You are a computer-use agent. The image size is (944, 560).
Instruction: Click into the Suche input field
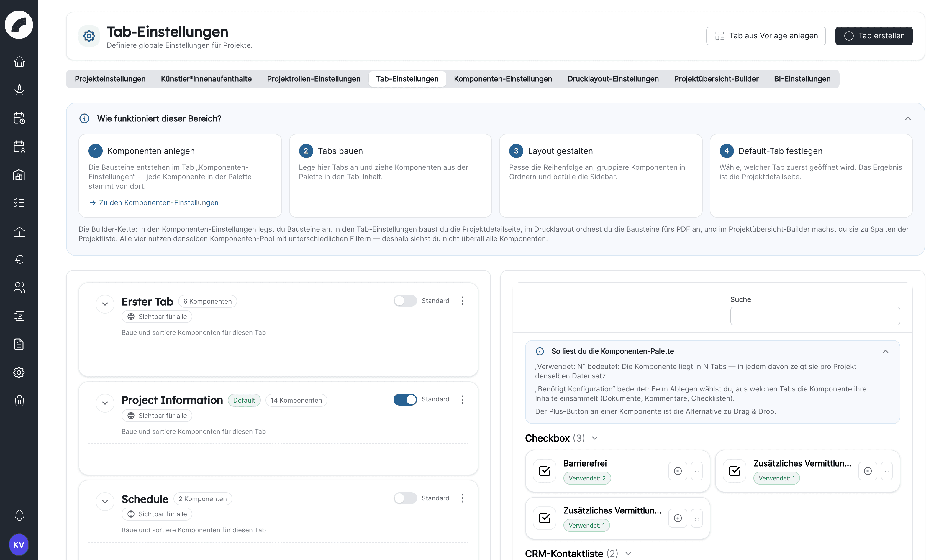tap(815, 316)
